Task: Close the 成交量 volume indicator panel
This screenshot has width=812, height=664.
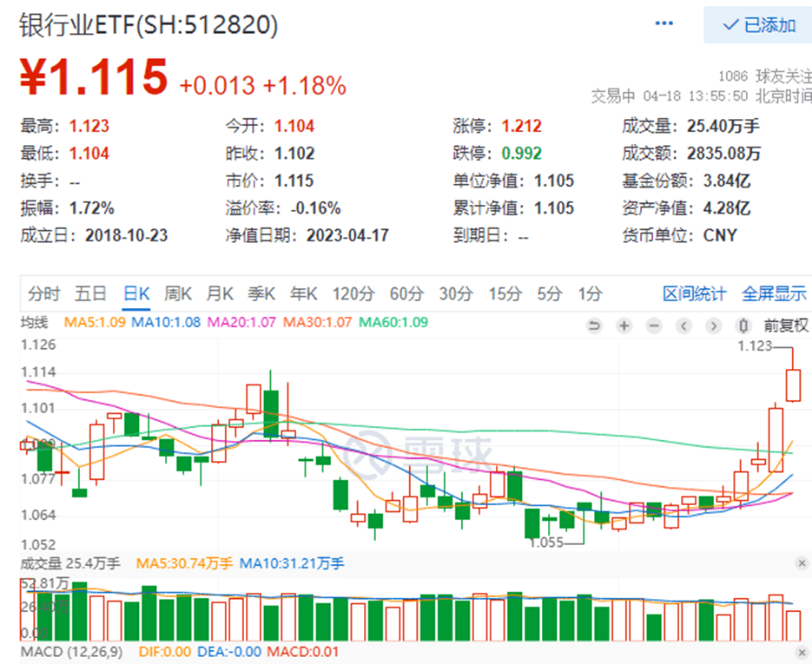Action: tap(802, 563)
